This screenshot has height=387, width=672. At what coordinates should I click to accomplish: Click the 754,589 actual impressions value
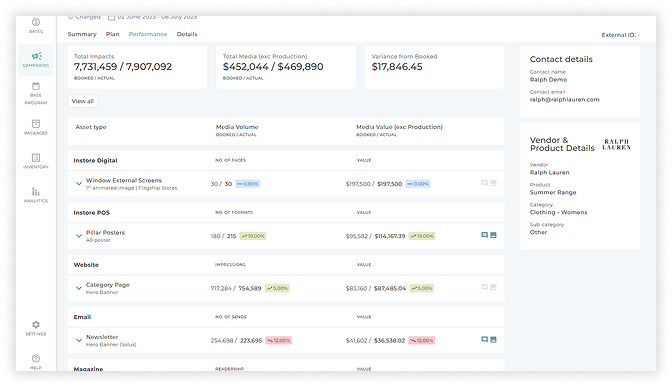pos(250,288)
